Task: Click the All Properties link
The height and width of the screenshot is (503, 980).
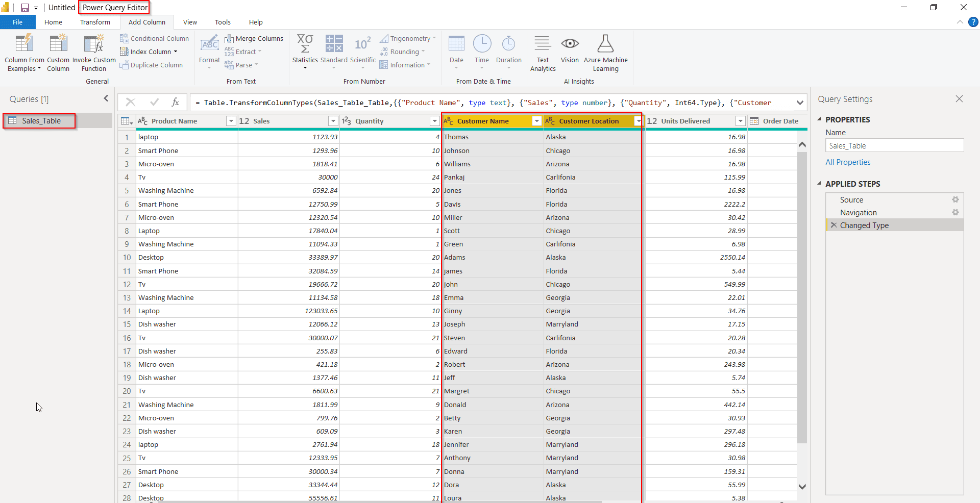Action: (847, 162)
